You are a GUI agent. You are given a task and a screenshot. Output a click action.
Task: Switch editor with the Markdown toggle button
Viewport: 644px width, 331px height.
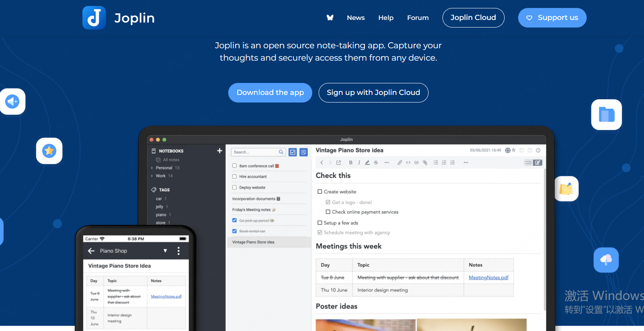(x=533, y=162)
